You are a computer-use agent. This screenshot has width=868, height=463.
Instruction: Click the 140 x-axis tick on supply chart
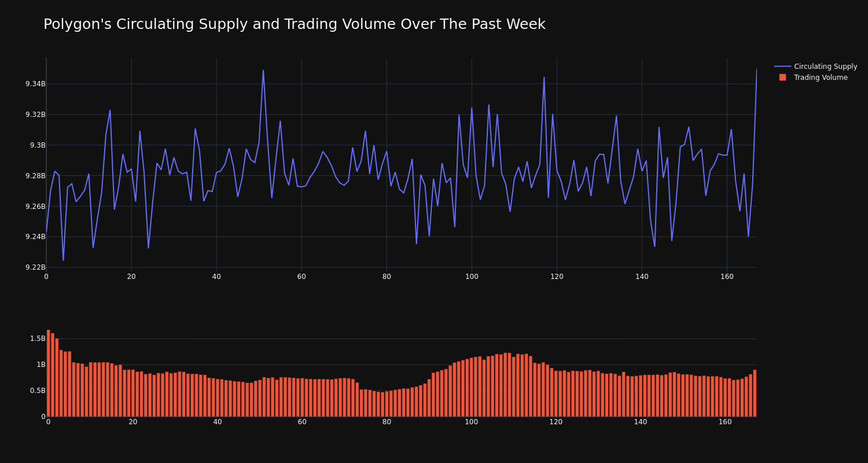(x=642, y=277)
